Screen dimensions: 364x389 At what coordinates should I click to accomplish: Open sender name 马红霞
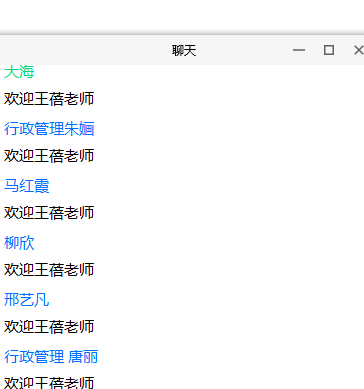(x=26, y=186)
